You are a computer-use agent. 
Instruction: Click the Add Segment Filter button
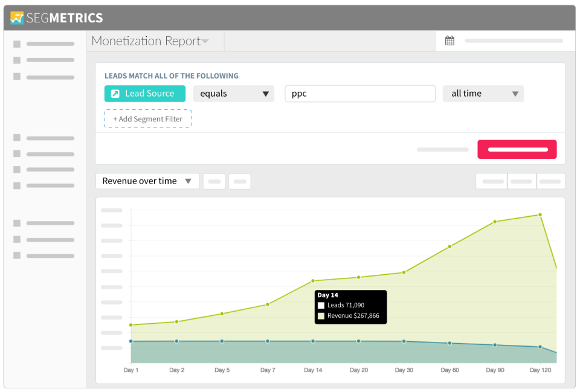coord(147,118)
